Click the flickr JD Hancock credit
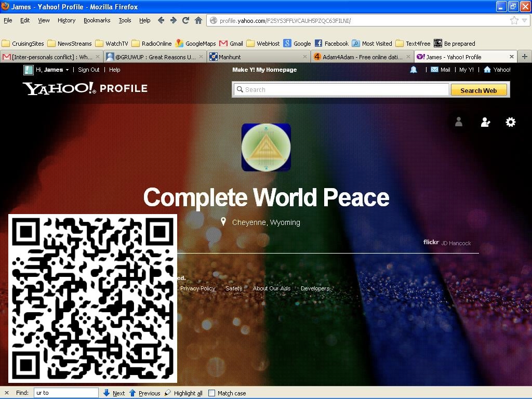This screenshot has height=399, width=532. click(x=447, y=243)
